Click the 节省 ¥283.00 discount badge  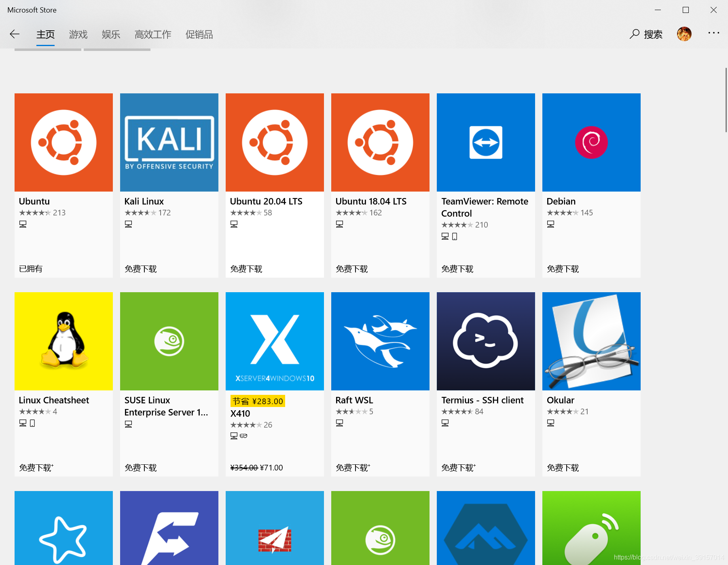point(258,401)
